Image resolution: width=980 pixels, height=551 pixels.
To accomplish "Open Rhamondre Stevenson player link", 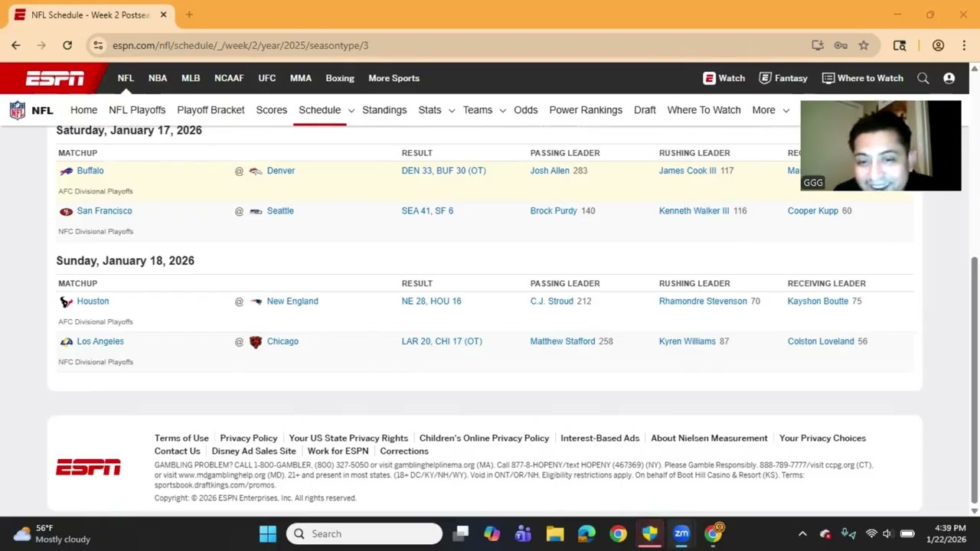I will pos(703,302).
